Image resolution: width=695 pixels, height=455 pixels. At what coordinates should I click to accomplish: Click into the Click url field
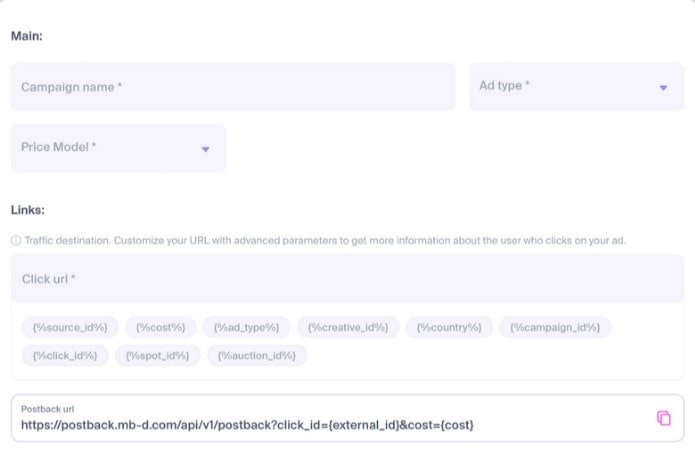pos(347,279)
